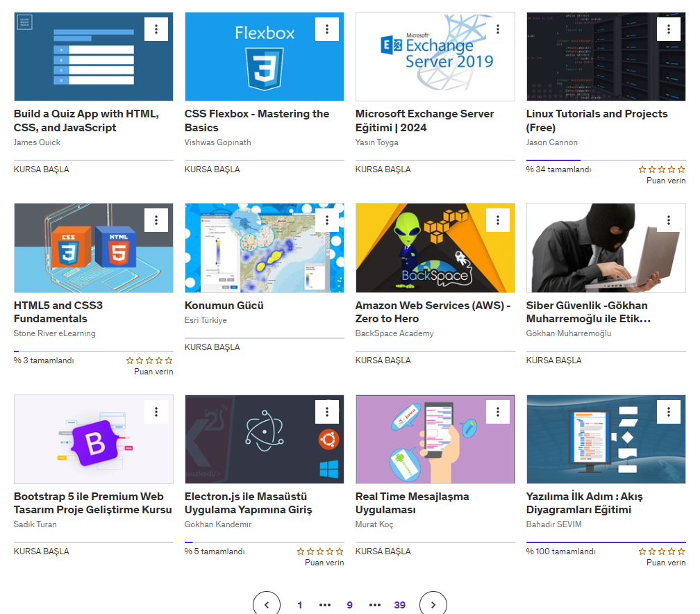Open the heat map Konumun Gücü thumbnail
700x614 pixels.
pyautogui.click(x=265, y=248)
